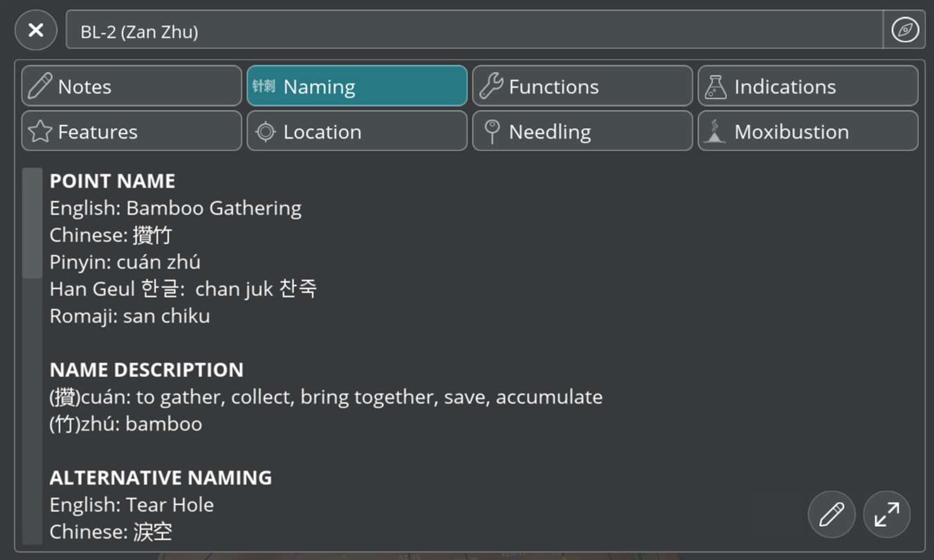Expand the panel with the arrows icon

pyautogui.click(x=887, y=514)
